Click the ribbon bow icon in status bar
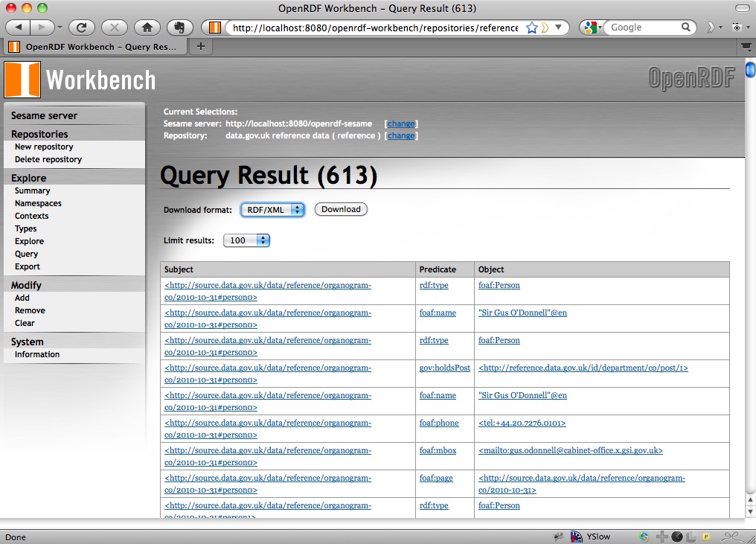Image resolution: width=756 pixels, height=544 pixels. coord(732,537)
